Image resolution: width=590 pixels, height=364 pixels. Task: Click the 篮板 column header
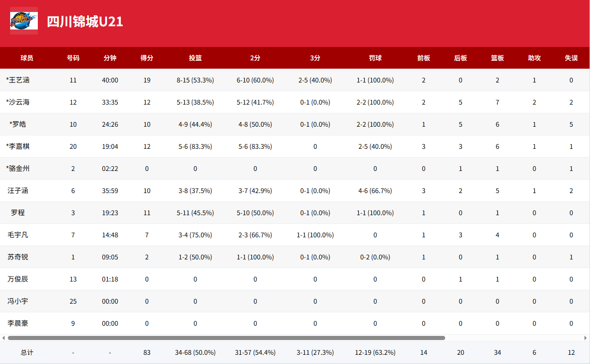click(497, 58)
